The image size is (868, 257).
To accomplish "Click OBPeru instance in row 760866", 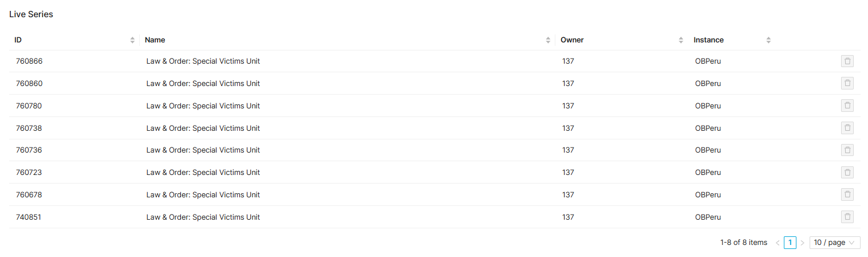I will [x=708, y=61].
